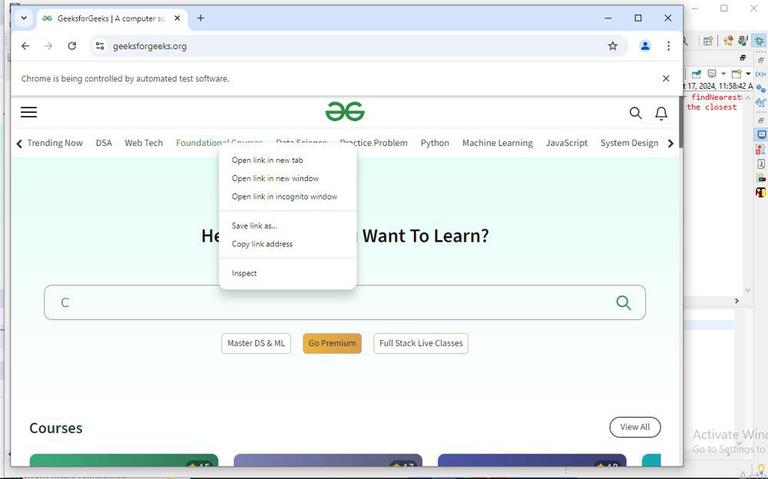The height and width of the screenshot is (479, 768).
Task: Click the page's vertical scrollbar thumb
Action: pyautogui.click(x=680, y=122)
